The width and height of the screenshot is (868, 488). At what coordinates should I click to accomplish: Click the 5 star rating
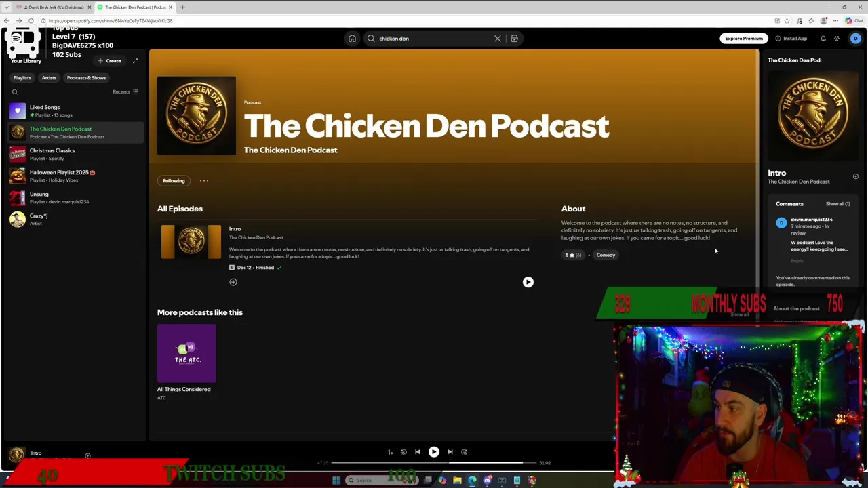click(573, 256)
